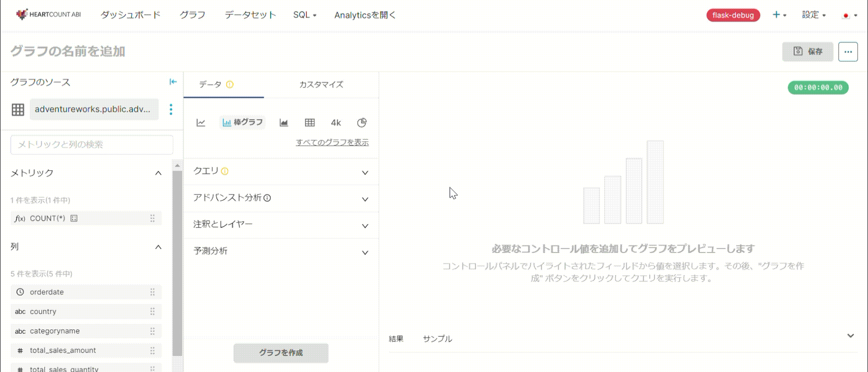Click the すべてのグラフを表示 link
868x372 pixels.
tap(332, 143)
